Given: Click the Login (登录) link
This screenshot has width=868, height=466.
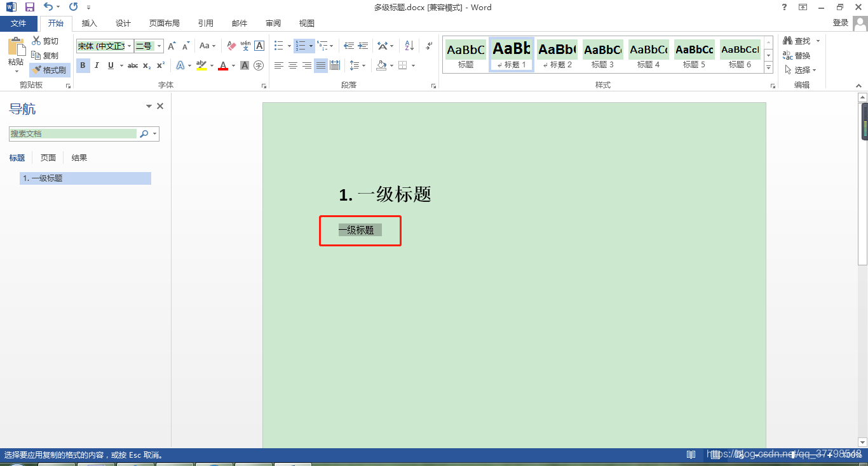Looking at the screenshot, I should click(x=841, y=23).
